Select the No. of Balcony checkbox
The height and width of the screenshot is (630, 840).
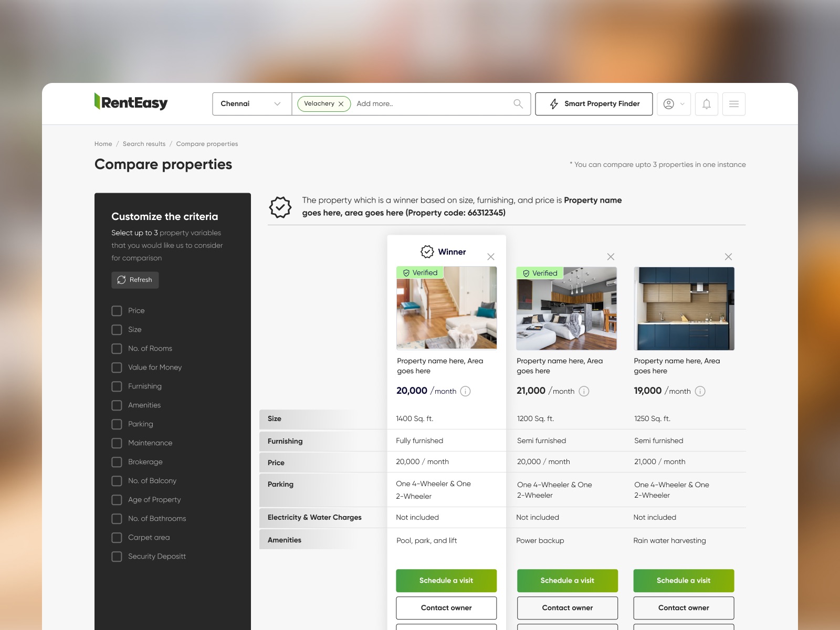117,481
